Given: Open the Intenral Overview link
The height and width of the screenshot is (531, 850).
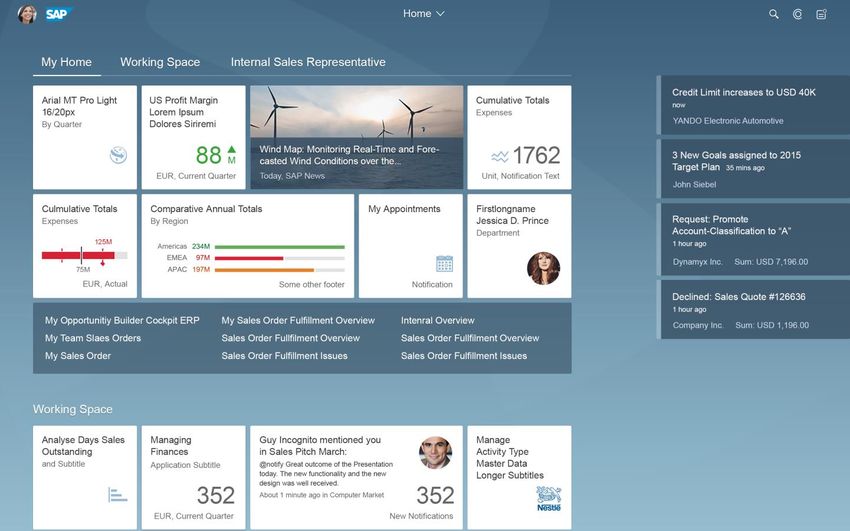Looking at the screenshot, I should pos(437,320).
